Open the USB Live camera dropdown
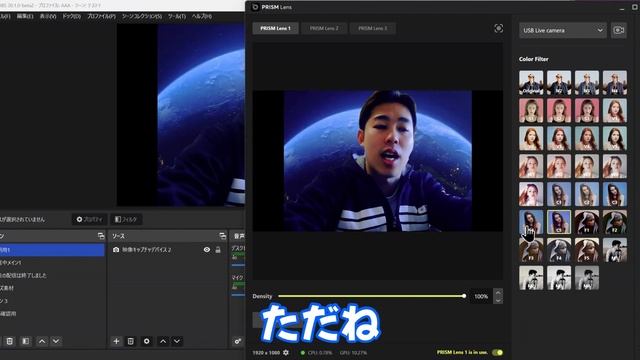The height and width of the screenshot is (360, 640). click(x=562, y=30)
